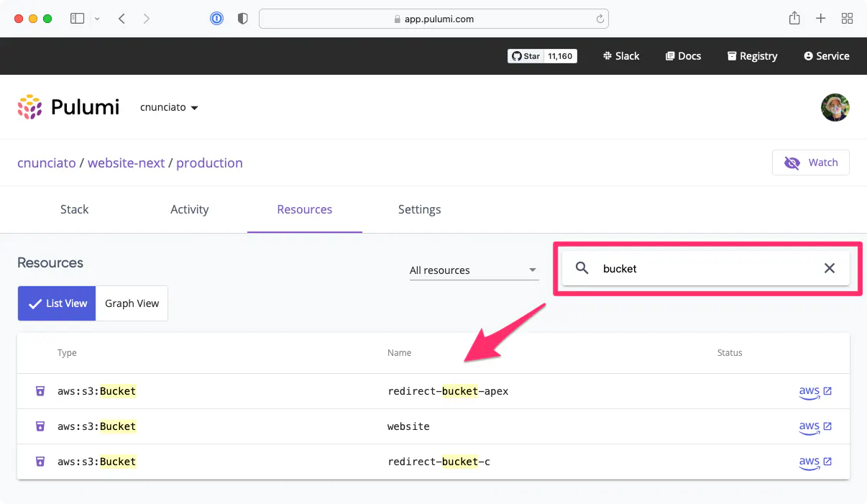Select List View toggle
Viewport: 867px width, 504px height.
coord(57,303)
